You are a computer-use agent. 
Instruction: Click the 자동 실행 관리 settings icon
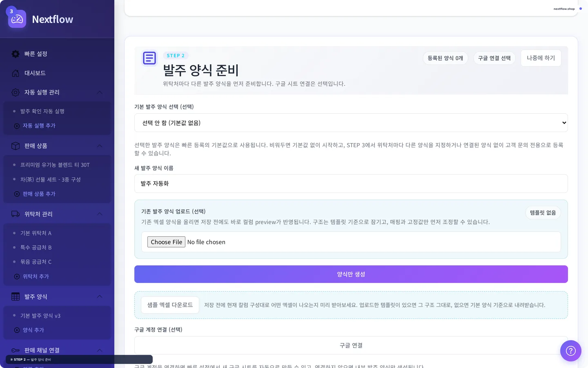pyautogui.click(x=15, y=92)
